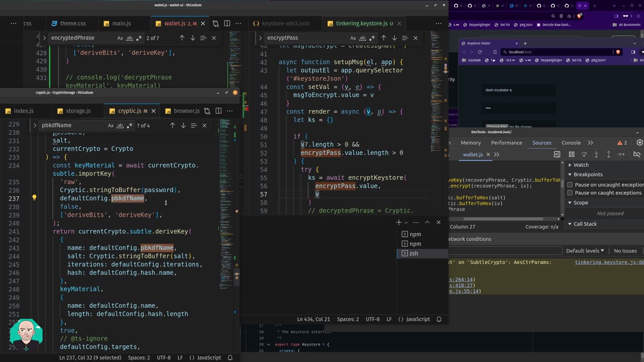Viewport: 644px width, 362px height.
Task: Open Performance tab in DevTools
Action: (506, 143)
